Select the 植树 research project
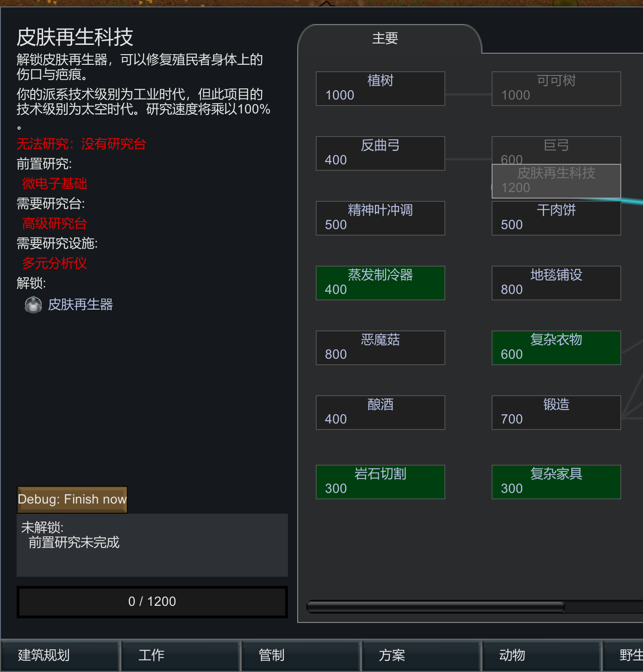 380,88
